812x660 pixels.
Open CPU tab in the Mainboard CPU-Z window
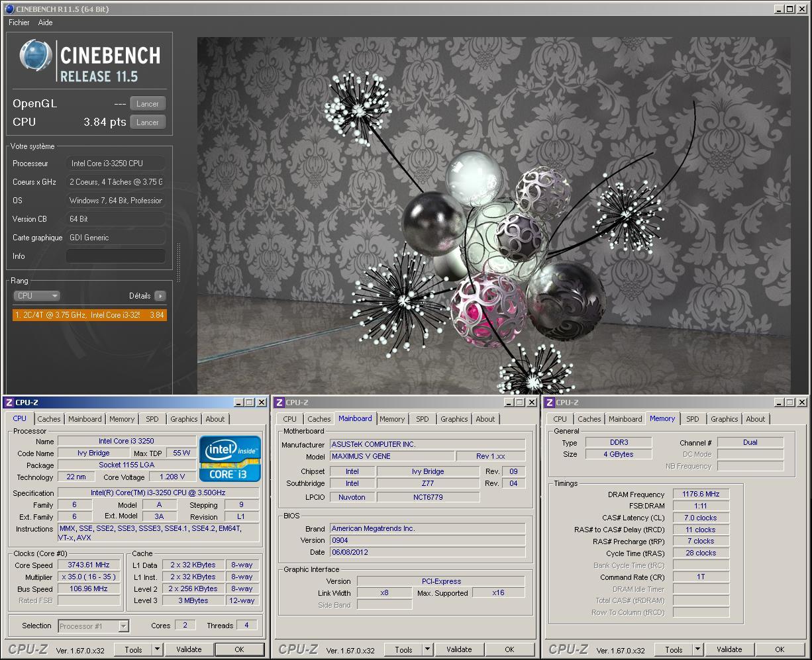[290, 419]
